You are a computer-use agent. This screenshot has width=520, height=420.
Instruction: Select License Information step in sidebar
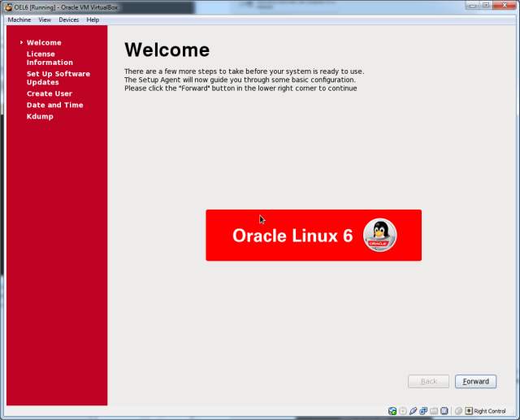pyautogui.click(x=50, y=58)
